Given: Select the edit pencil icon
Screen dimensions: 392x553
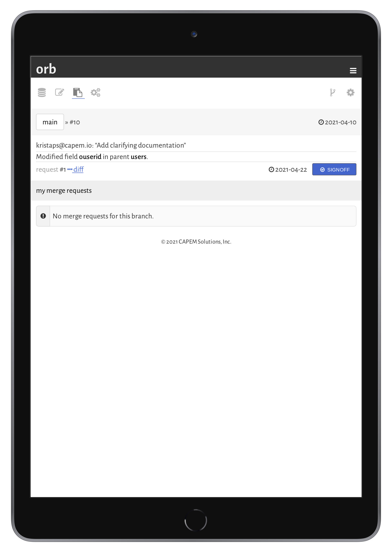Looking at the screenshot, I should click(60, 92).
